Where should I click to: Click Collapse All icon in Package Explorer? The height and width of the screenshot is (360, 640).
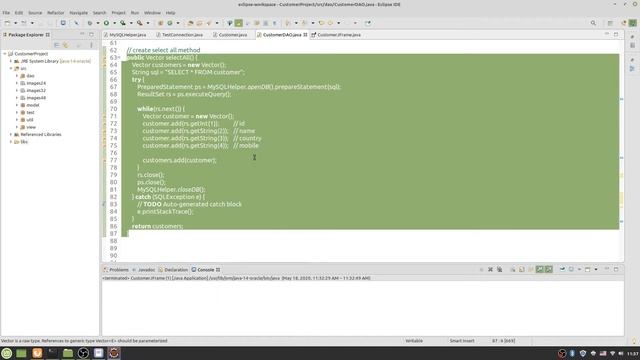57,45
